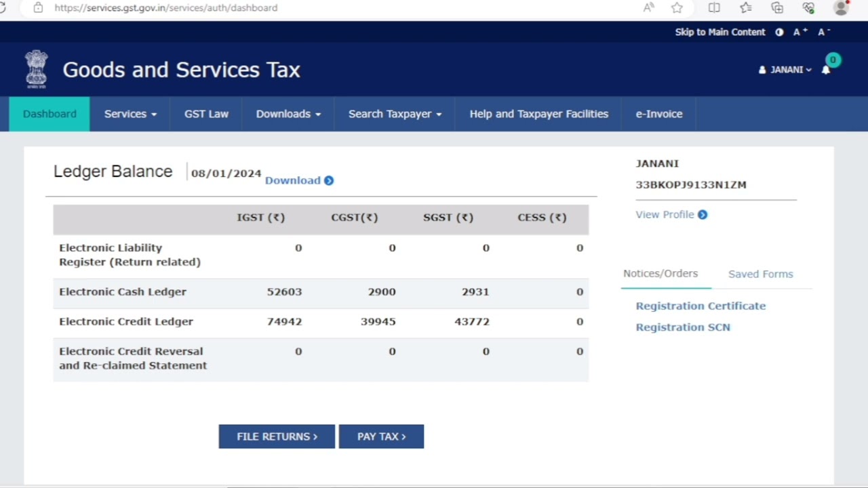
Task: Decrease font size with A-
Action: (824, 32)
